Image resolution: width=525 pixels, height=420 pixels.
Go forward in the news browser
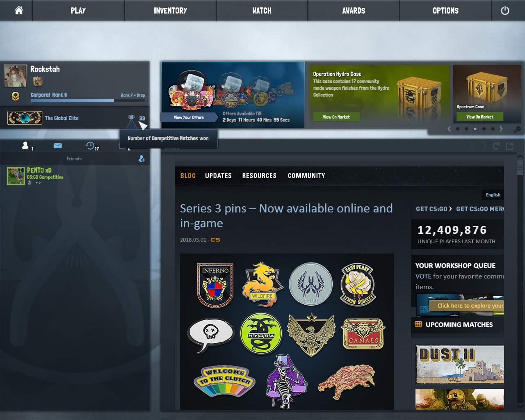pos(484,146)
